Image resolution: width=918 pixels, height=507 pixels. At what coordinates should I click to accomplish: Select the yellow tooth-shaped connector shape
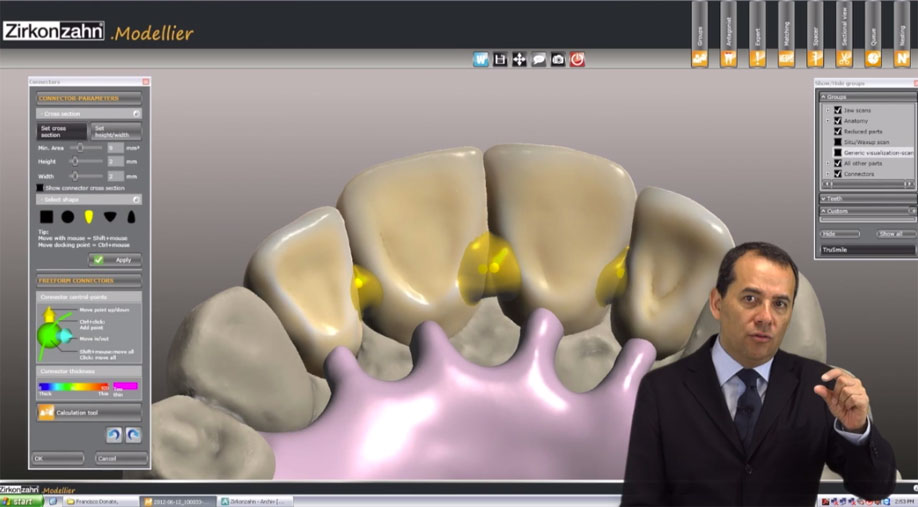point(88,216)
